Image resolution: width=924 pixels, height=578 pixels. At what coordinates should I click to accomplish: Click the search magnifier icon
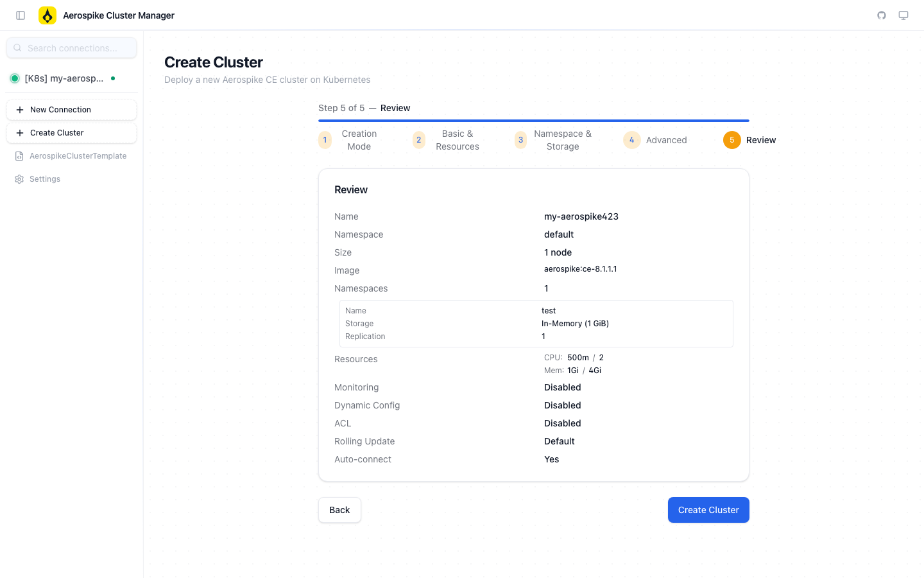(x=17, y=48)
